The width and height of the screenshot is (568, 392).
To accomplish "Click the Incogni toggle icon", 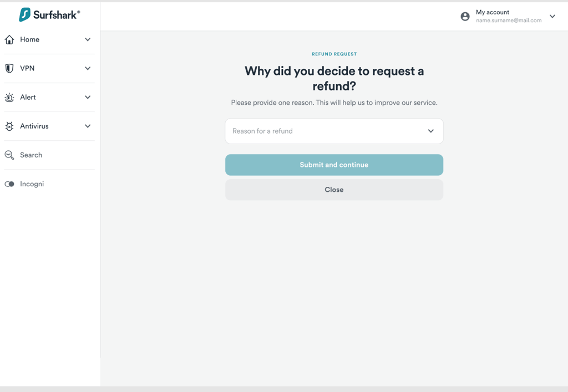I will (x=9, y=184).
